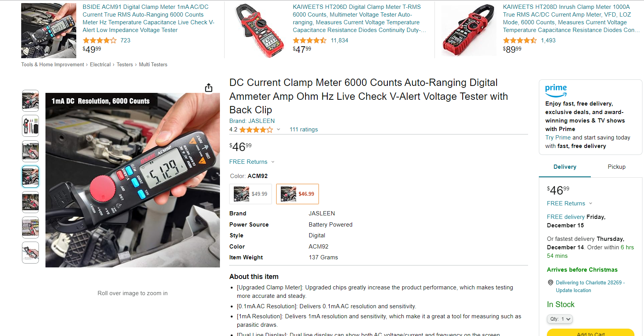The image size is (644, 336).
Task: Open the BSIDE ACM91 sponsored product image
Action: pyautogui.click(x=49, y=30)
